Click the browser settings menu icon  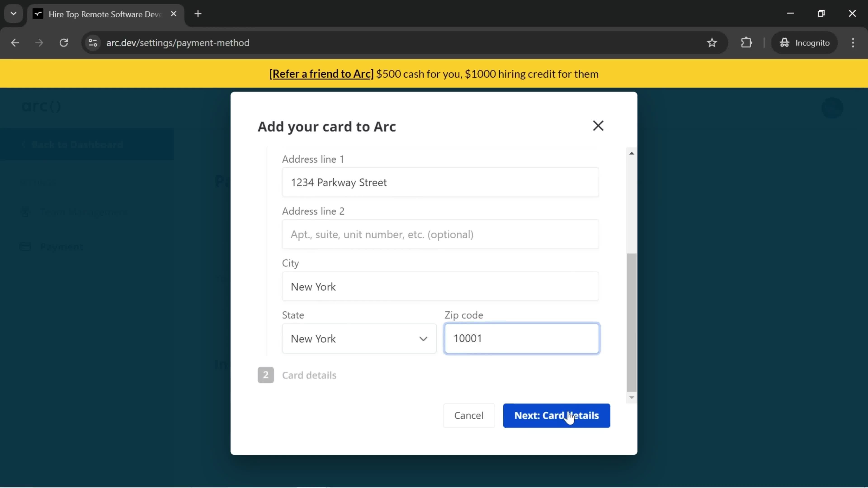[x=853, y=42]
